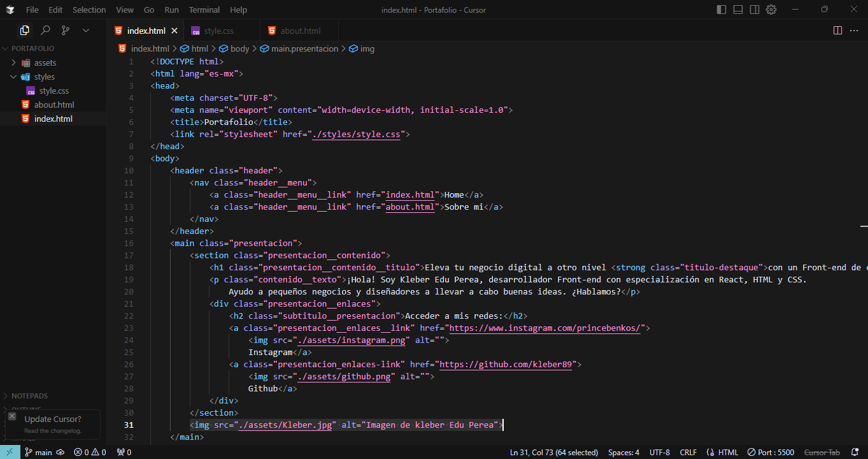The height and width of the screenshot is (459, 868).
Task: Close the index.html tab
Action: click(x=174, y=31)
